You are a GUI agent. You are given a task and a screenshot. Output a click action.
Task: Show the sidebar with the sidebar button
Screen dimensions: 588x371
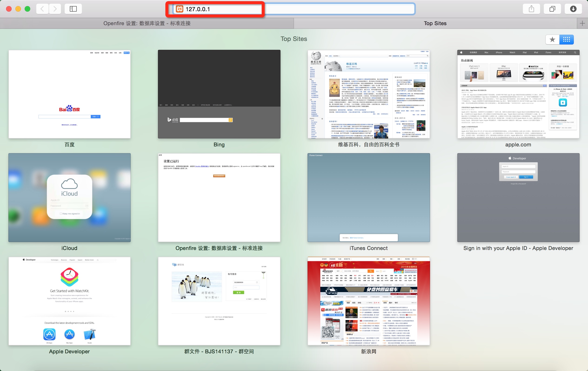pyautogui.click(x=73, y=9)
